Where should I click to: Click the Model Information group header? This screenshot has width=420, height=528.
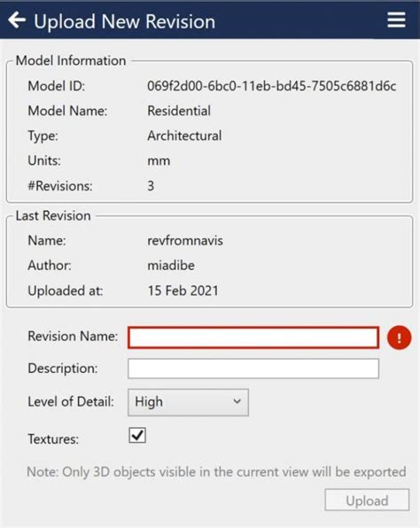tap(71, 60)
